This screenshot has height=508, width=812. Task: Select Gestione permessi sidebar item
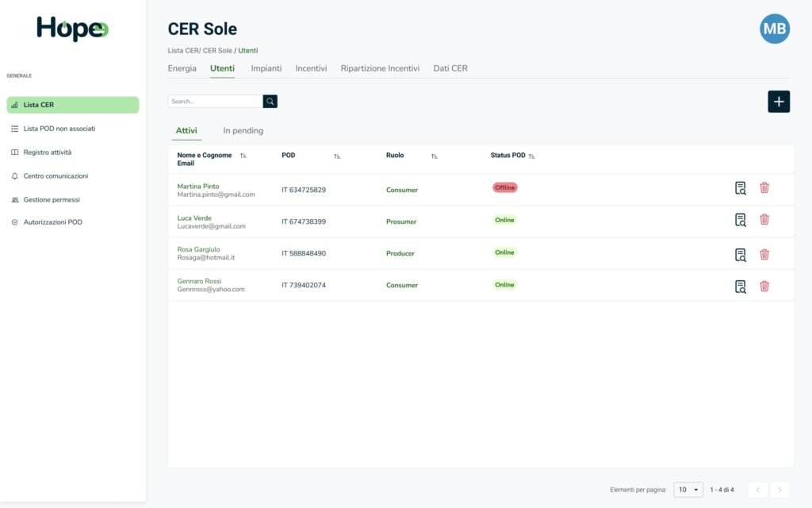(x=52, y=200)
